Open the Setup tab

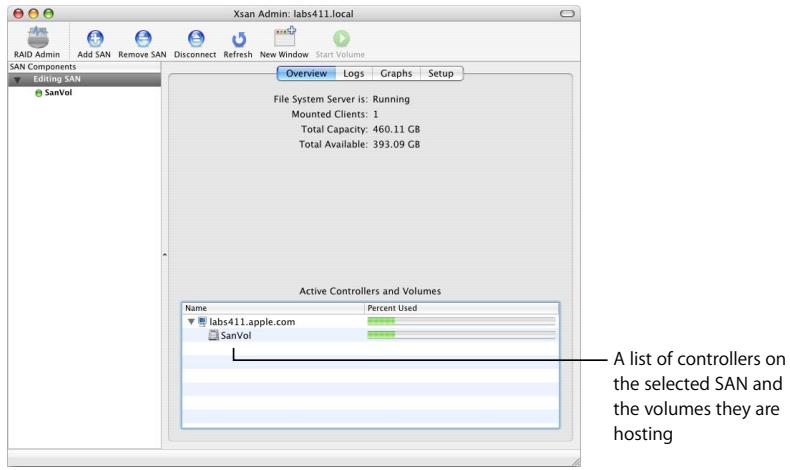click(x=441, y=74)
